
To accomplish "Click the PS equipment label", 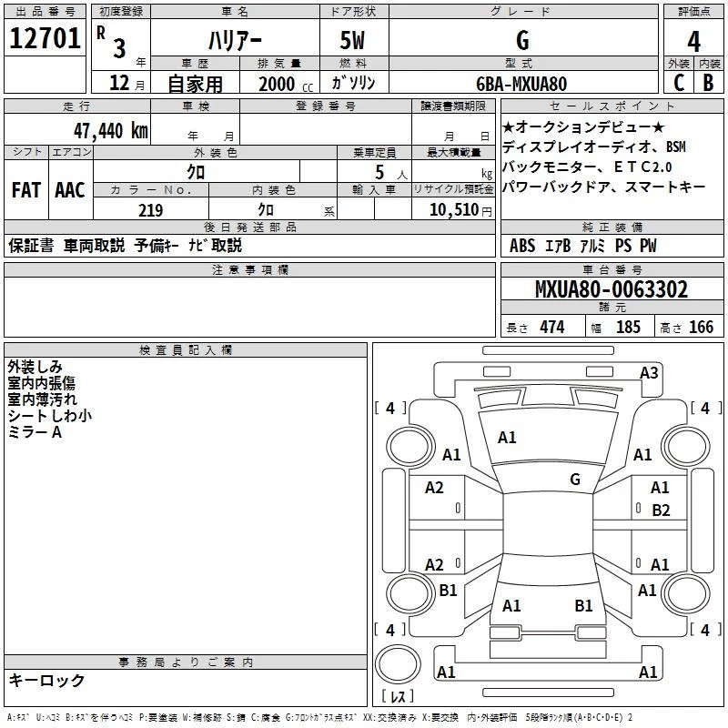I will (623, 246).
